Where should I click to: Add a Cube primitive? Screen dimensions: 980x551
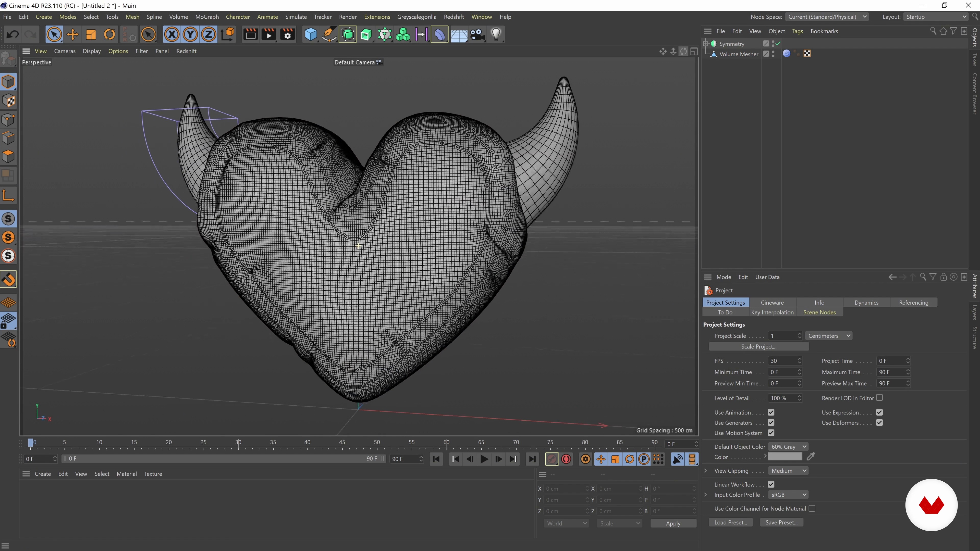pos(310,35)
